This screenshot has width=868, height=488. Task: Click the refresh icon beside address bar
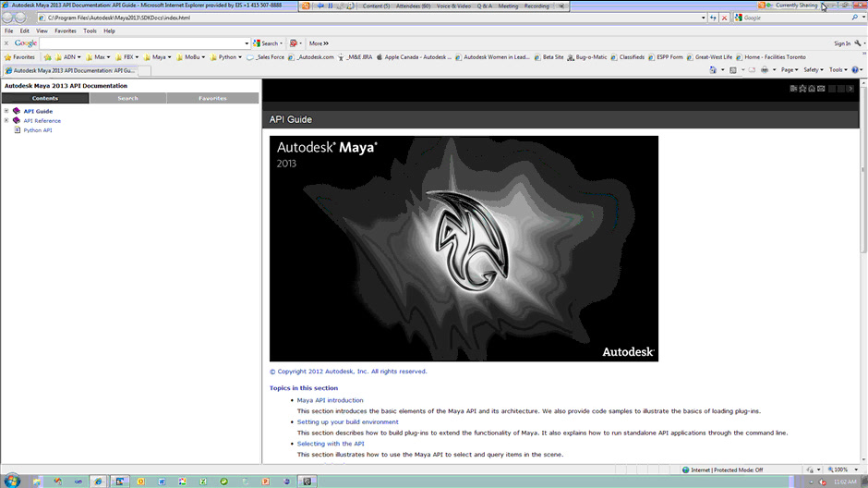(x=713, y=18)
